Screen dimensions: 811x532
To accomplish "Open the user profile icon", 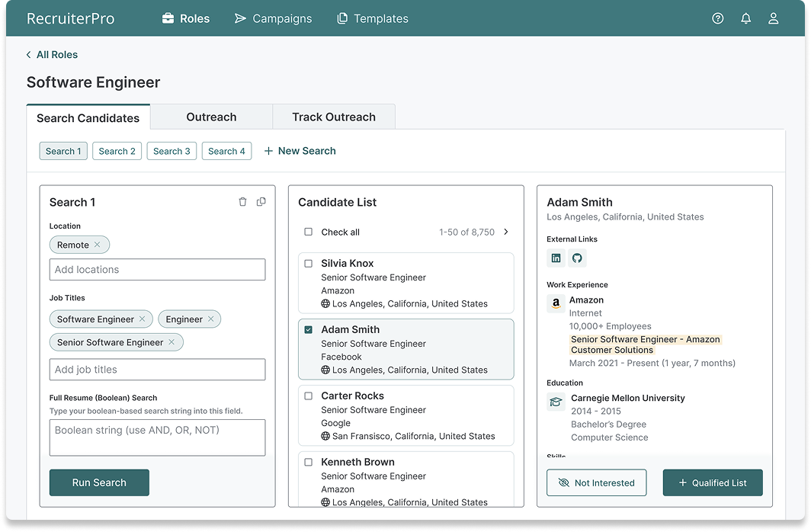I will click(x=773, y=18).
